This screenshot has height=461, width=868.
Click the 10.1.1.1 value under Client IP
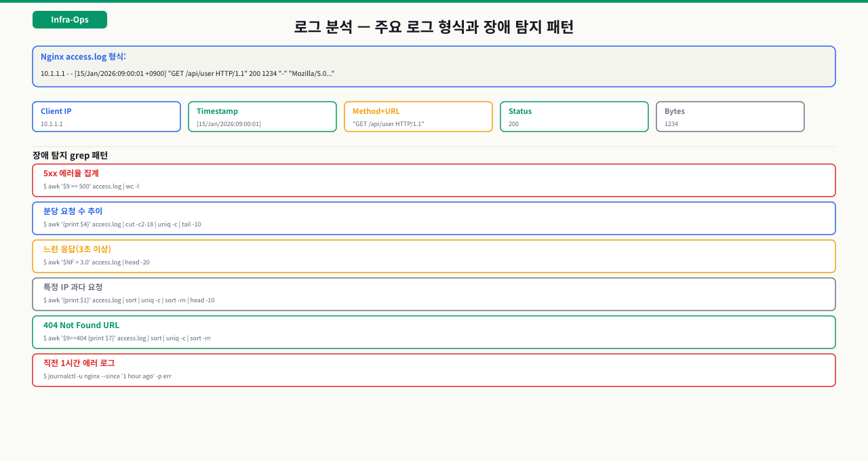(x=52, y=124)
